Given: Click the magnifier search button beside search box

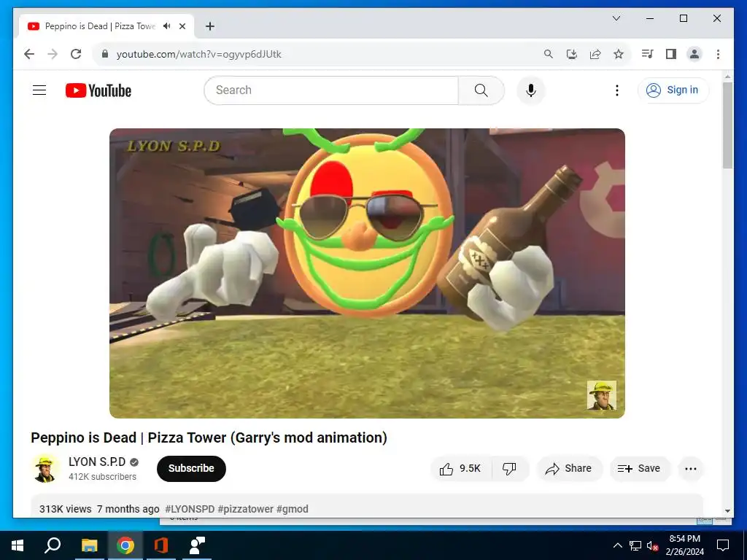Looking at the screenshot, I should 481,90.
